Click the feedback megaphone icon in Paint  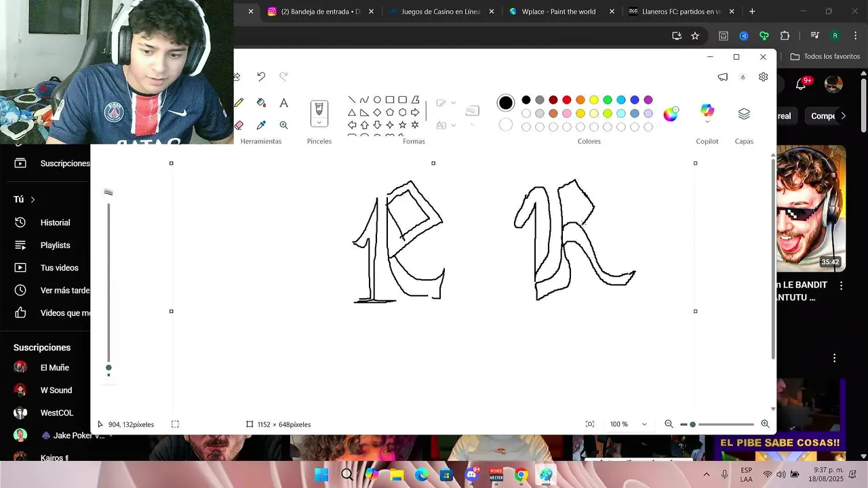[723, 77]
